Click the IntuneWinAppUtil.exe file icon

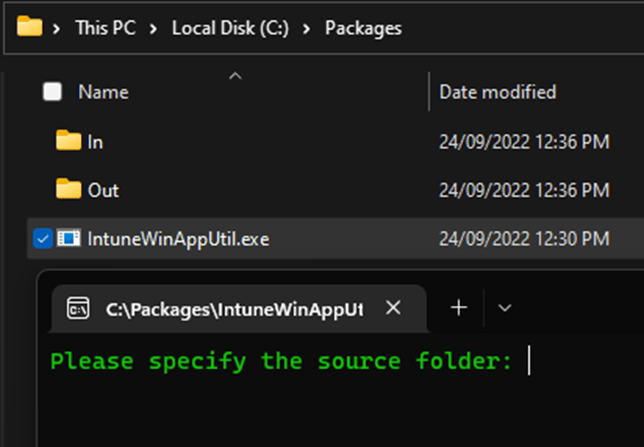coord(68,238)
